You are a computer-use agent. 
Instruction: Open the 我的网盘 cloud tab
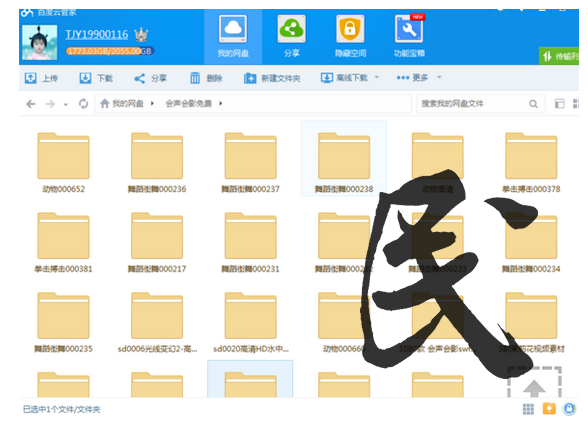click(x=233, y=37)
